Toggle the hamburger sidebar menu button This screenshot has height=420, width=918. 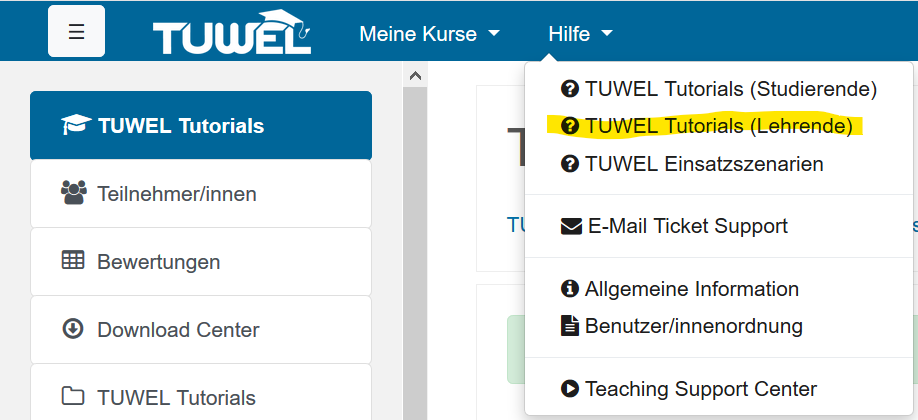(x=76, y=32)
